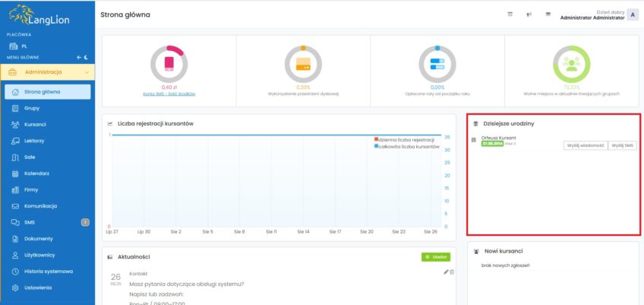Toggle dark mode with the moon icon
Image resolution: width=644 pixels, height=305 pixels.
[x=87, y=58]
